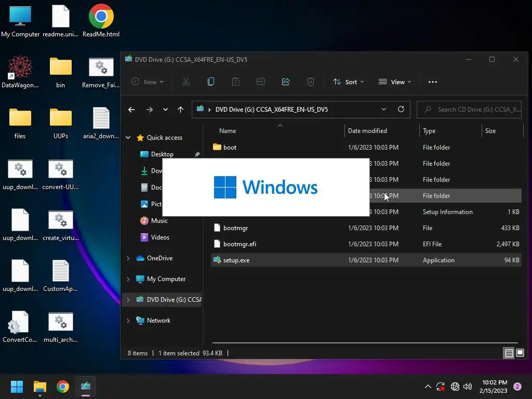The height and width of the screenshot is (399, 532).
Task: Open Chrome from the taskbar
Action: 63,387
